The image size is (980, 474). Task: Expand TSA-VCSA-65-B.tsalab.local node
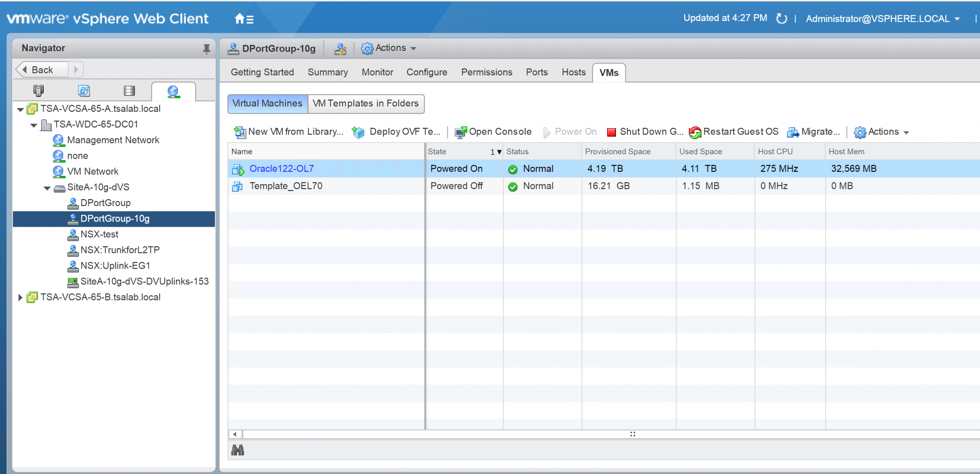[x=20, y=297]
